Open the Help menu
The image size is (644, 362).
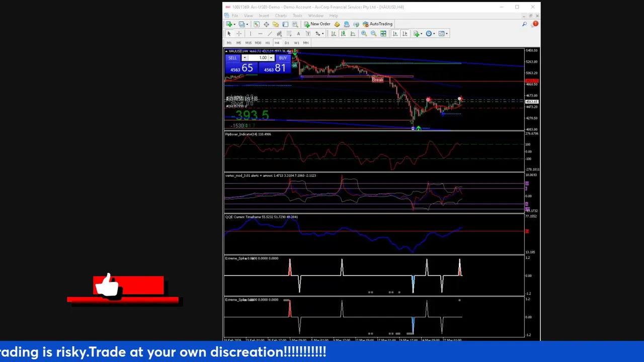pos(334,16)
